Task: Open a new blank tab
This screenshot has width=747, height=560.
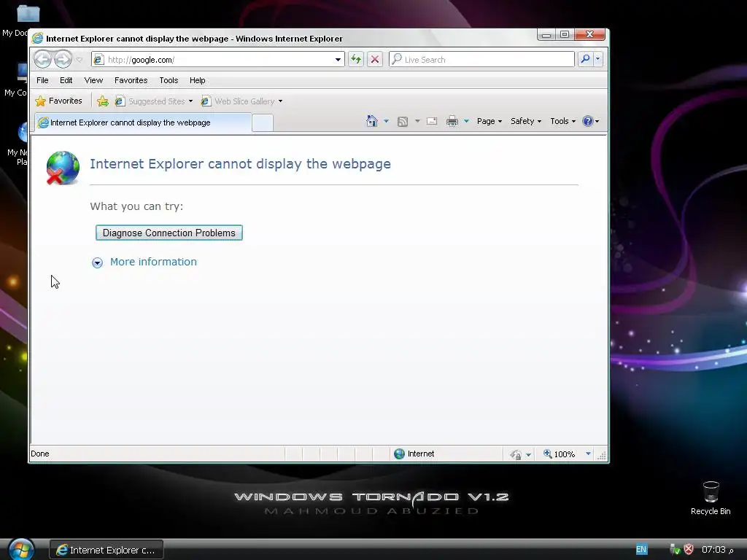Action: (x=263, y=122)
